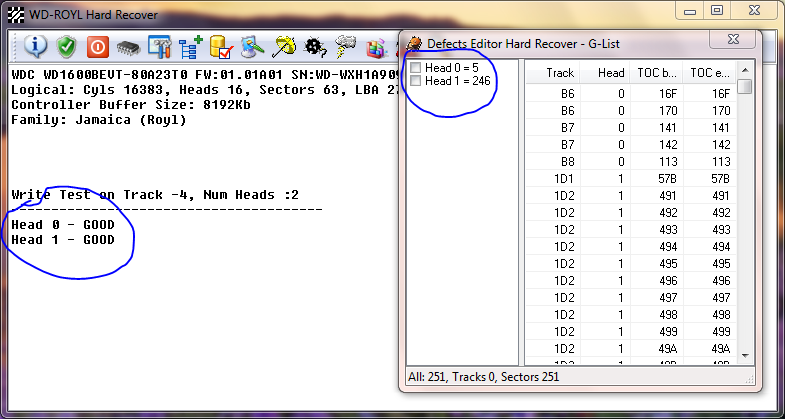Click the green shield checkmark icon
The width and height of the screenshot is (785, 419).
coord(66,47)
